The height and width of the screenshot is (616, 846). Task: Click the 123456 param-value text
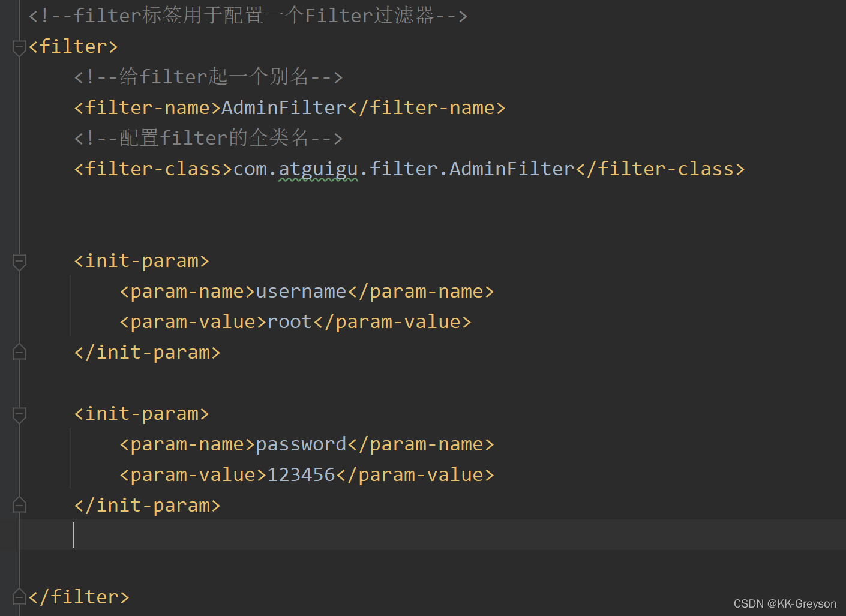301,475
